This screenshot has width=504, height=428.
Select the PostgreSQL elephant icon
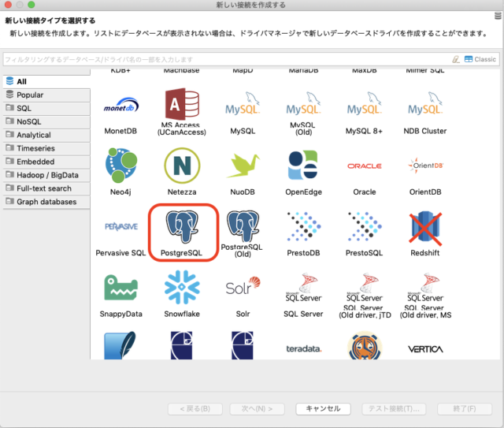[x=182, y=226]
